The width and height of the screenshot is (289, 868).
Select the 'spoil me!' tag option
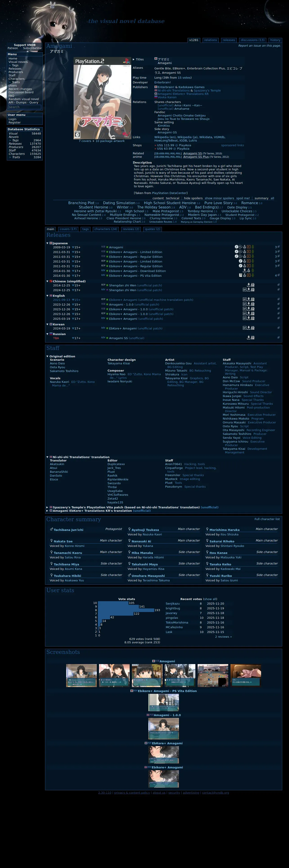point(243,198)
